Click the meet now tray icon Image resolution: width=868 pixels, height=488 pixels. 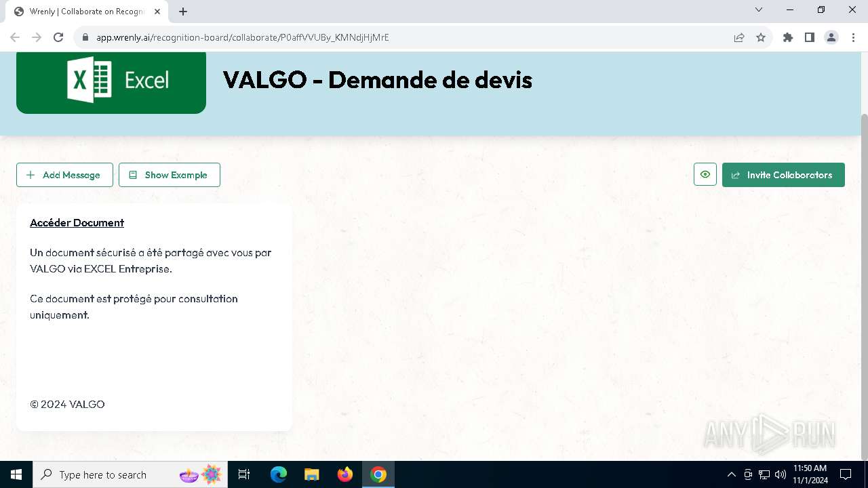tap(748, 474)
